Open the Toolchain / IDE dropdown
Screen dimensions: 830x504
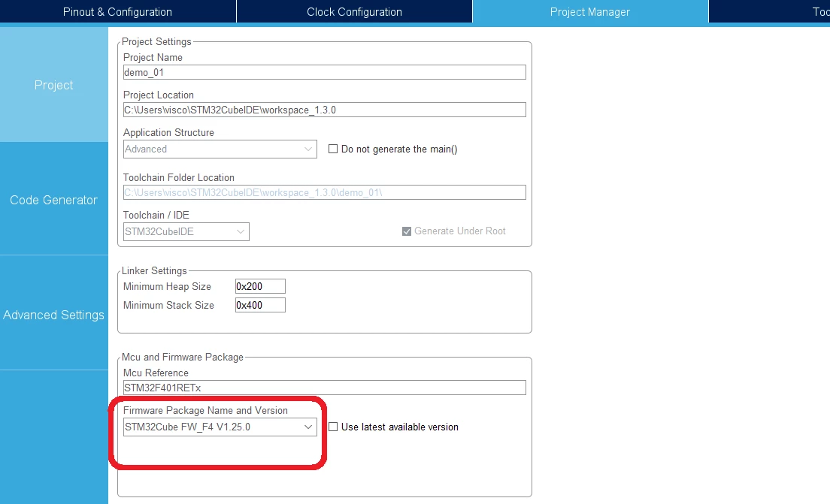tap(186, 231)
